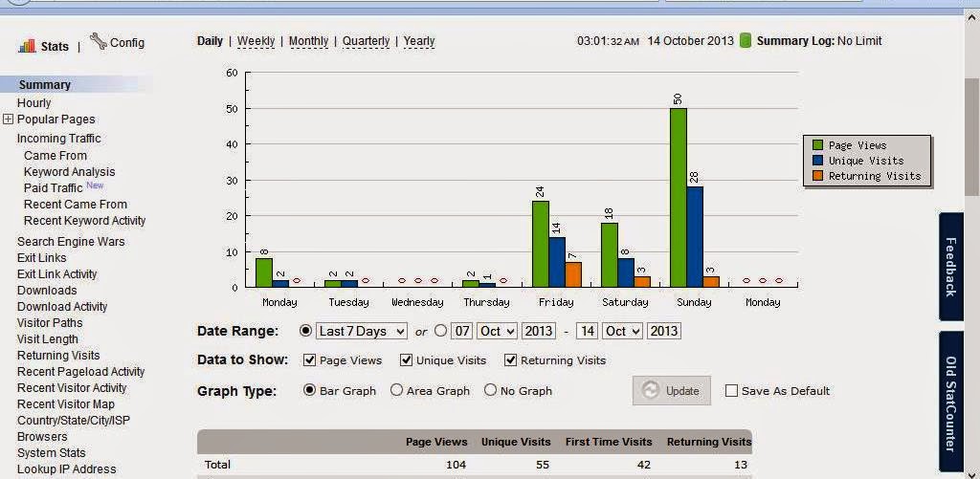
Task: Click the Total page views value 104
Action: (456, 465)
